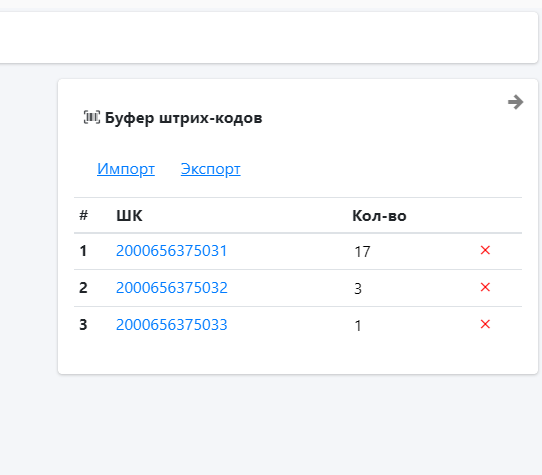Select quantity 3 in row 2
Image resolution: width=542 pixels, height=475 pixels.
click(x=358, y=289)
